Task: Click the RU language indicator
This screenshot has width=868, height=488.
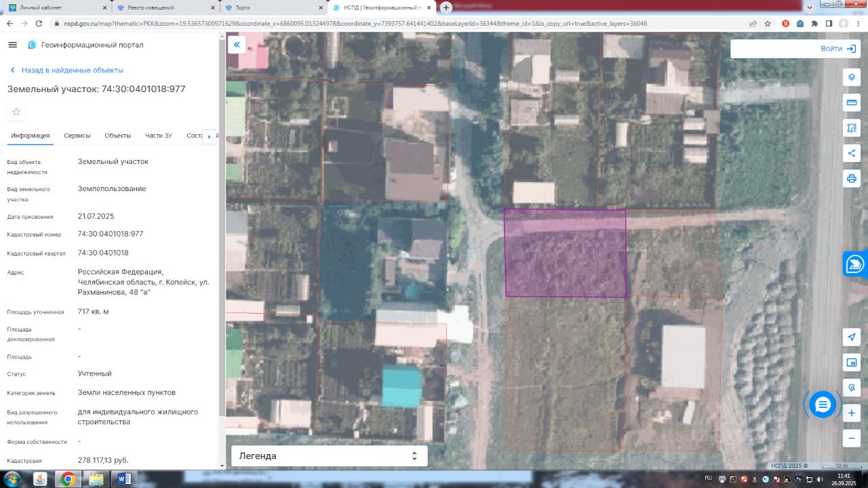Action: [708, 478]
